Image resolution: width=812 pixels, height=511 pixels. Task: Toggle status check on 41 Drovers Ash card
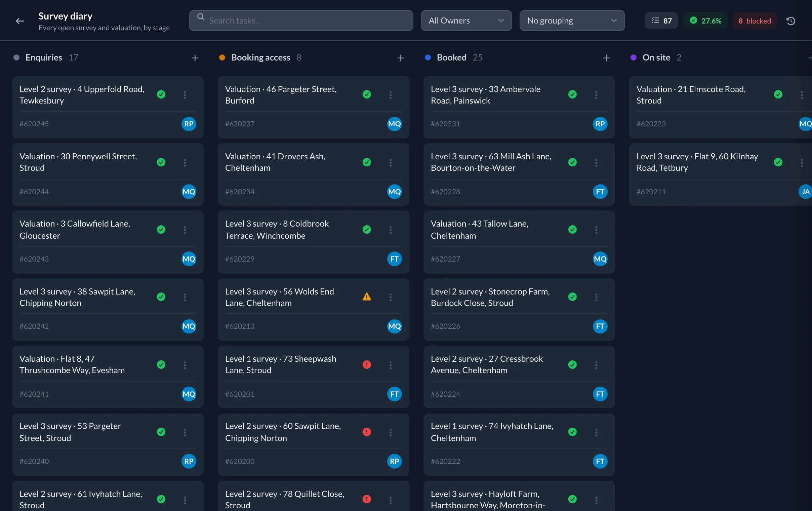click(x=367, y=162)
